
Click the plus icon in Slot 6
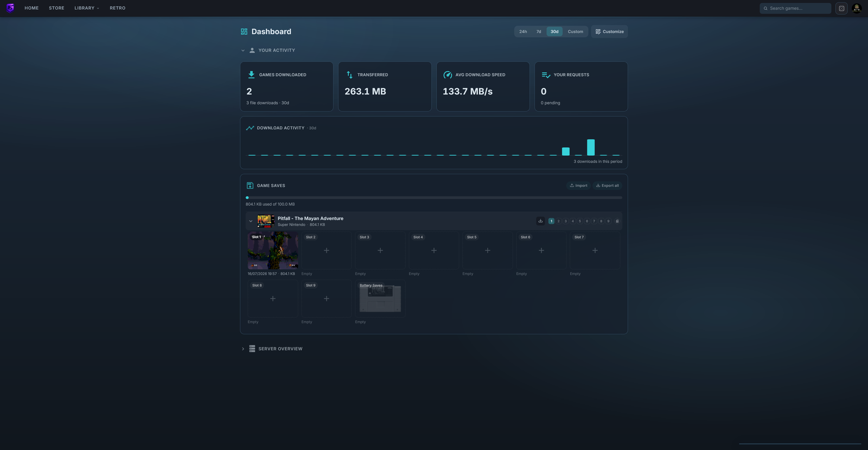pos(541,251)
